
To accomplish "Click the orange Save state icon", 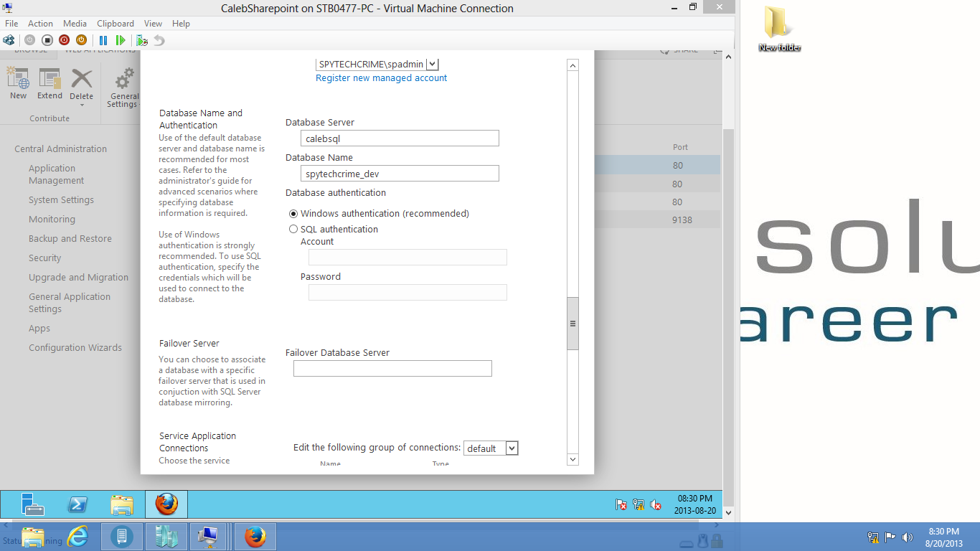I will [81, 40].
